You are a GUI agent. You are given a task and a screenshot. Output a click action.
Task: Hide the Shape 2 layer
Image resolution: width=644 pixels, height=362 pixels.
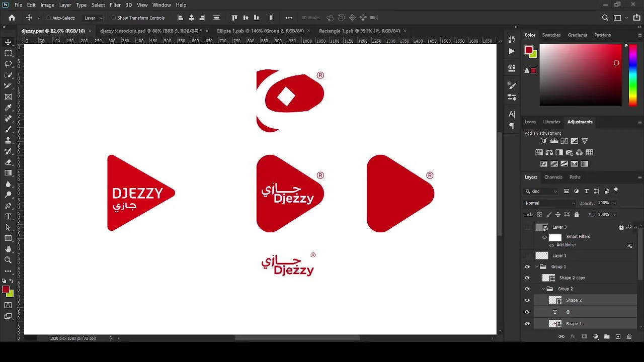[x=527, y=300]
